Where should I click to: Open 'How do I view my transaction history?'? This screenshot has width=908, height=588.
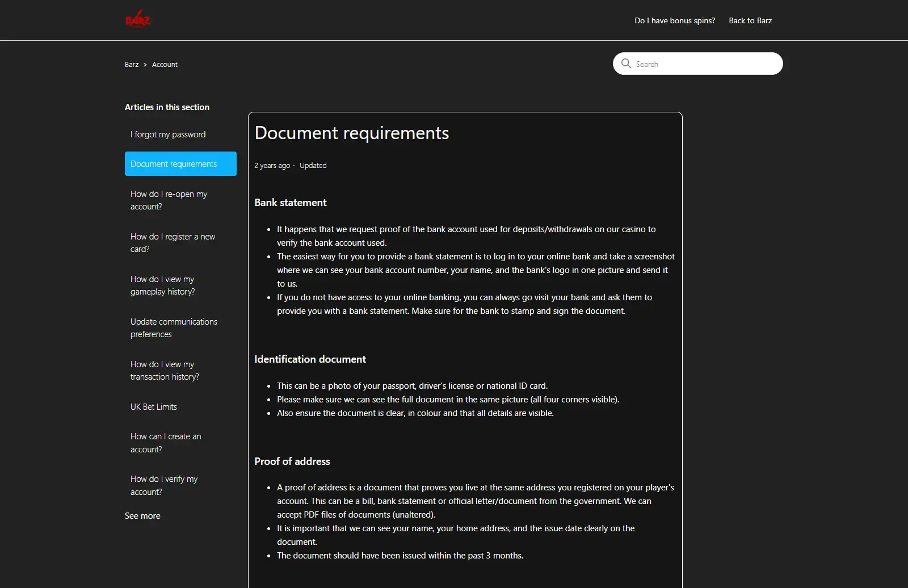click(x=180, y=371)
